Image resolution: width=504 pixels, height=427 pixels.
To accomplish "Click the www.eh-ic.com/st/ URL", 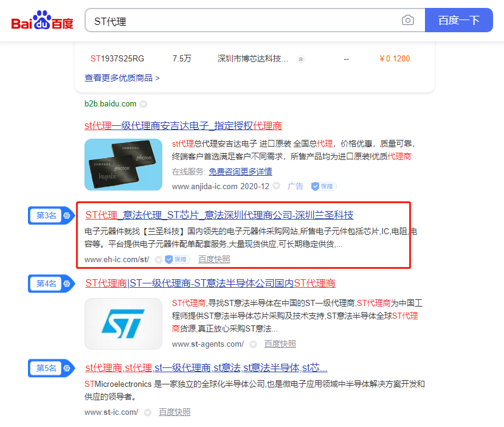I will (117, 260).
